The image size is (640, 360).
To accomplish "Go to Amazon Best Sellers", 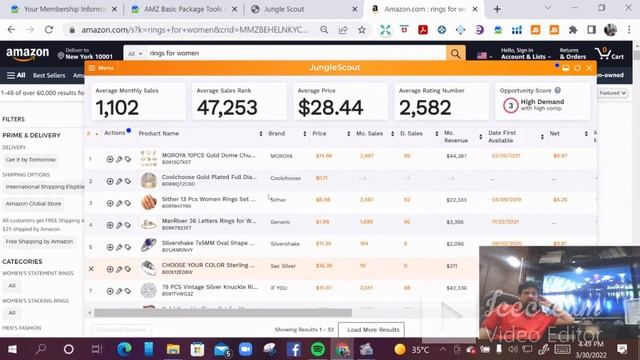I will tap(49, 76).
